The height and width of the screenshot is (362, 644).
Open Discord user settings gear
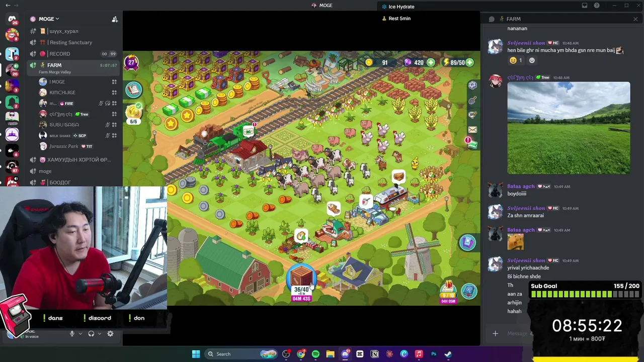click(110, 334)
